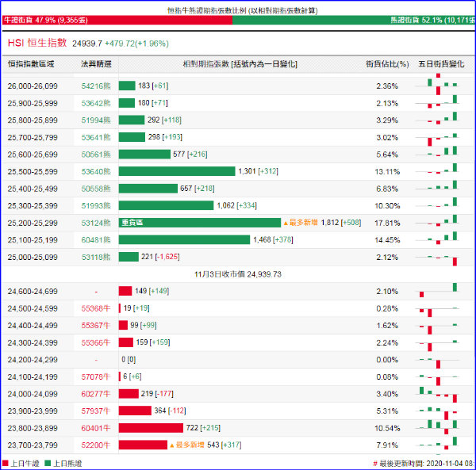Click the 最多新增 label in bear section
This screenshot has height=470, width=476.
(301, 223)
